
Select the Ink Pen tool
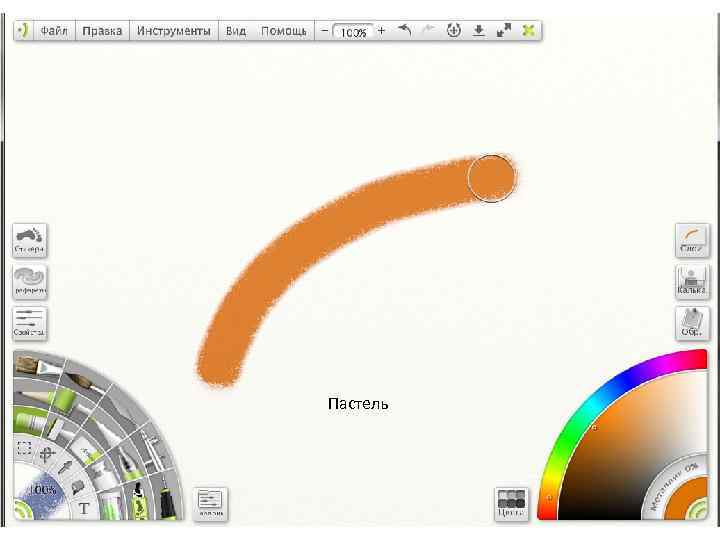169,498
